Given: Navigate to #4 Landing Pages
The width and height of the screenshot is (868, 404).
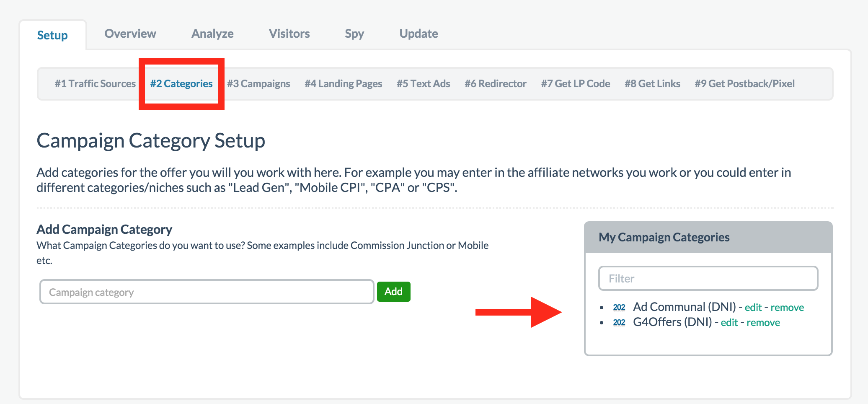Looking at the screenshot, I should [x=344, y=83].
